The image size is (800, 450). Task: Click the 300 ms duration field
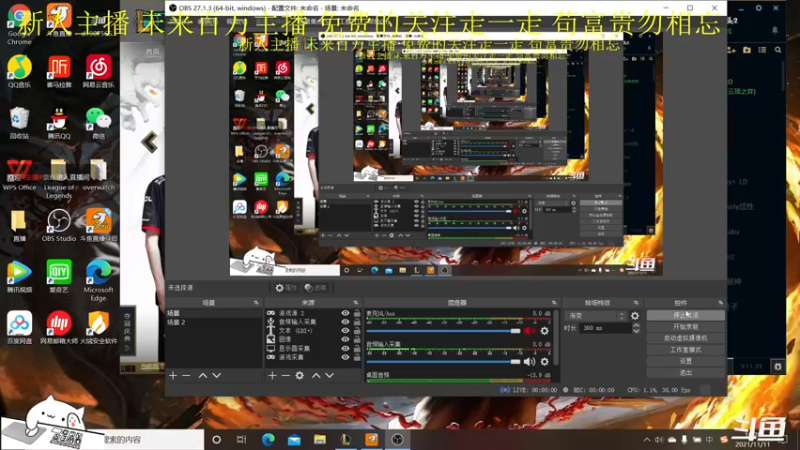pos(606,328)
